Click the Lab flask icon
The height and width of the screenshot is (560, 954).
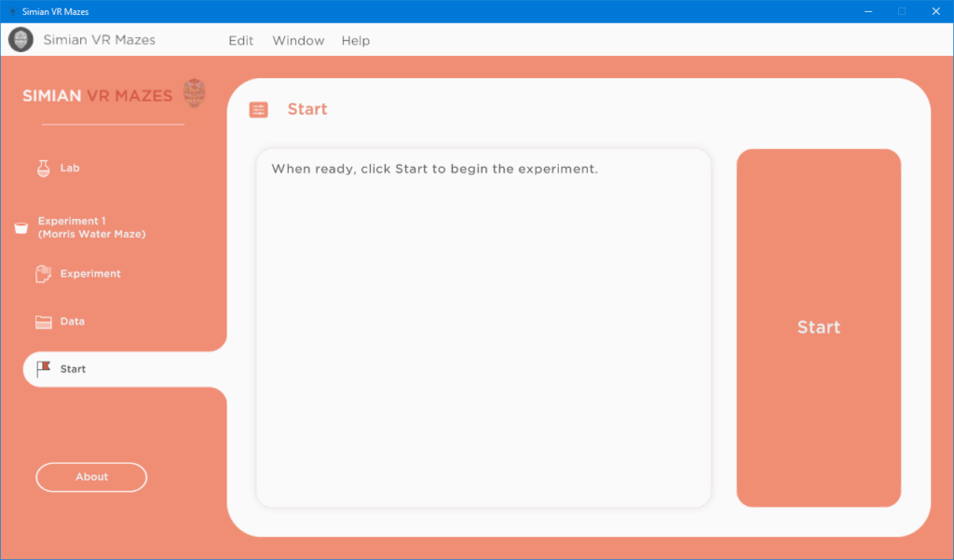tap(43, 168)
